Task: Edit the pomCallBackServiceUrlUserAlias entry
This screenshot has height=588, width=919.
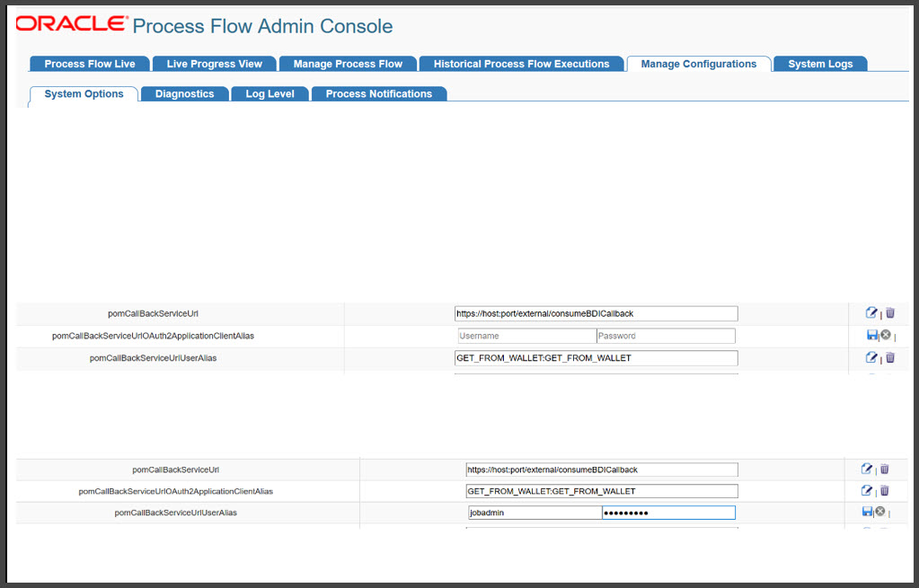Action: click(870, 357)
